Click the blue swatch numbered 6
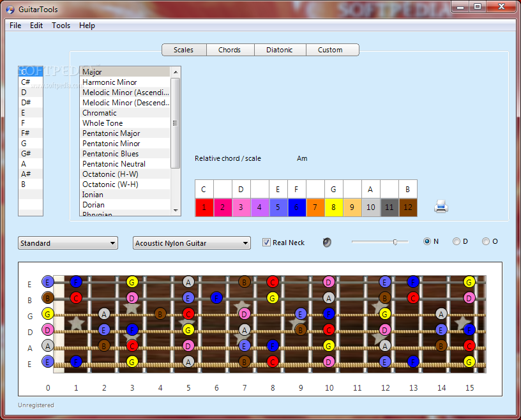This screenshot has height=420, width=521. [297, 207]
